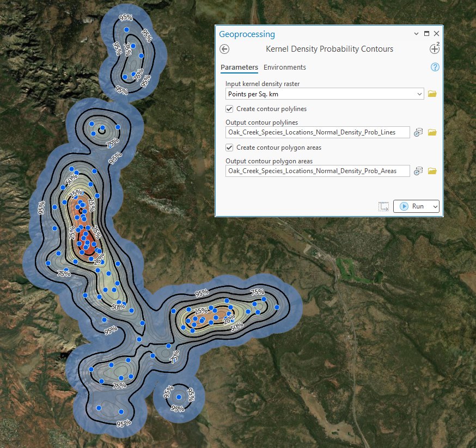Image resolution: width=476 pixels, height=448 pixels.
Task: Uncheck Create contour polygon areas
Action: (x=229, y=148)
